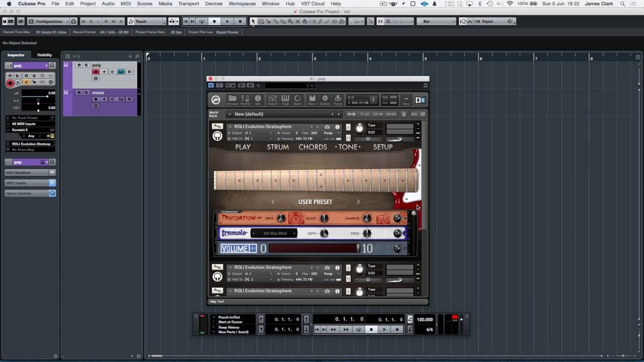Open Touch automation mode dropdown
644x362 pixels.
(x=146, y=22)
